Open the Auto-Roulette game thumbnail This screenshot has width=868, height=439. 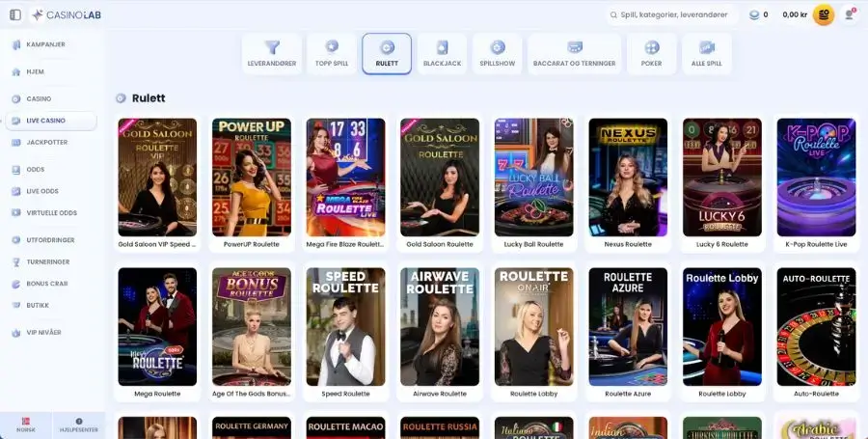point(816,327)
